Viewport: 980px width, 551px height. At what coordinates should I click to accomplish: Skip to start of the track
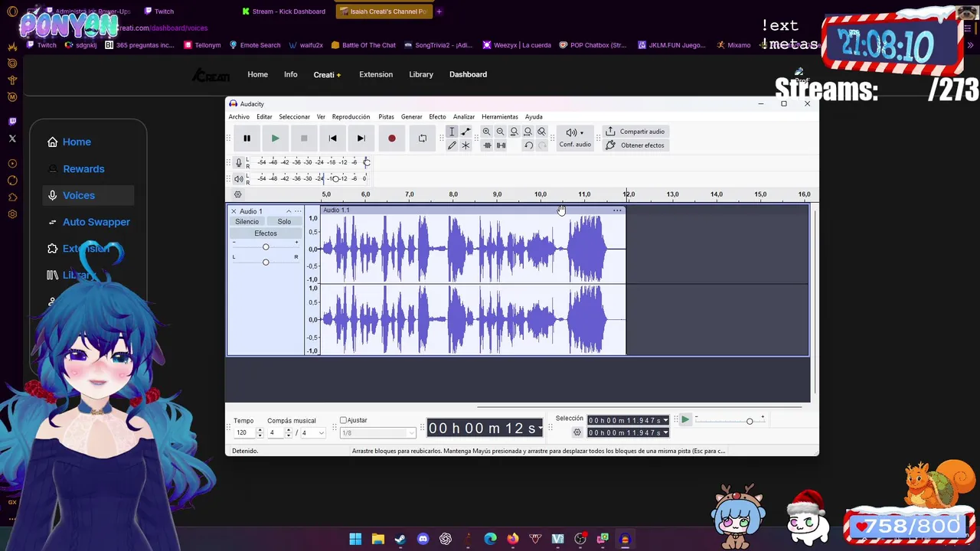(332, 139)
